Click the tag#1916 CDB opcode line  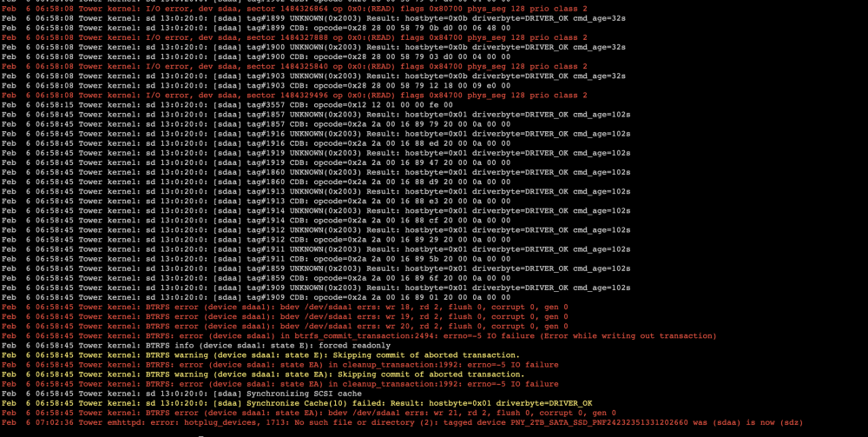(x=256, y=143)
